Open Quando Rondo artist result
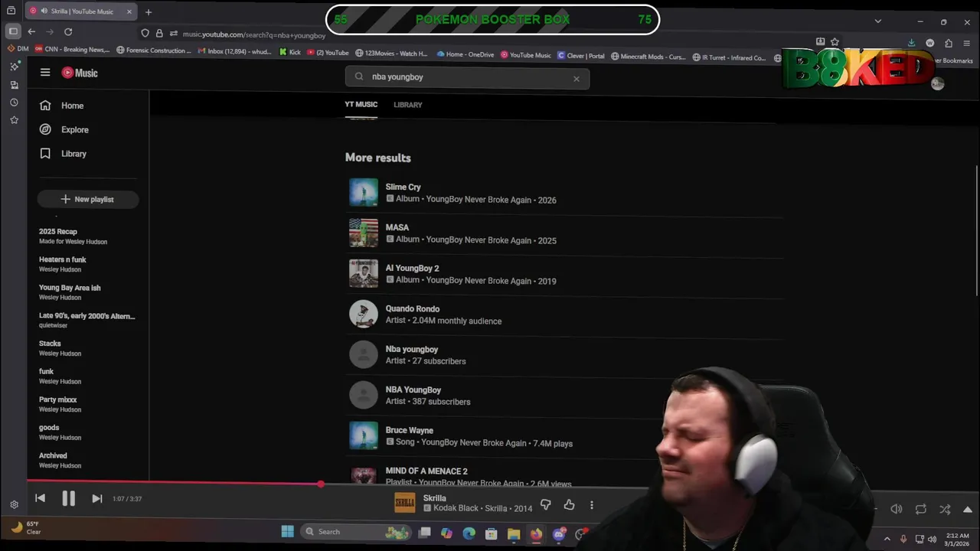 (x=564, y=315)
